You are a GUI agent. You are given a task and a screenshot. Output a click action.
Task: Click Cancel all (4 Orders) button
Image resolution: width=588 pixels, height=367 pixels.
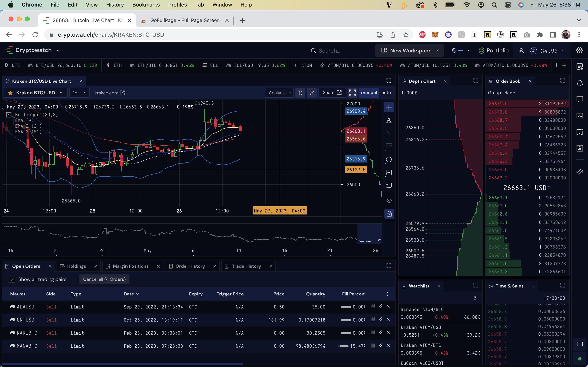tap(104, 279)
